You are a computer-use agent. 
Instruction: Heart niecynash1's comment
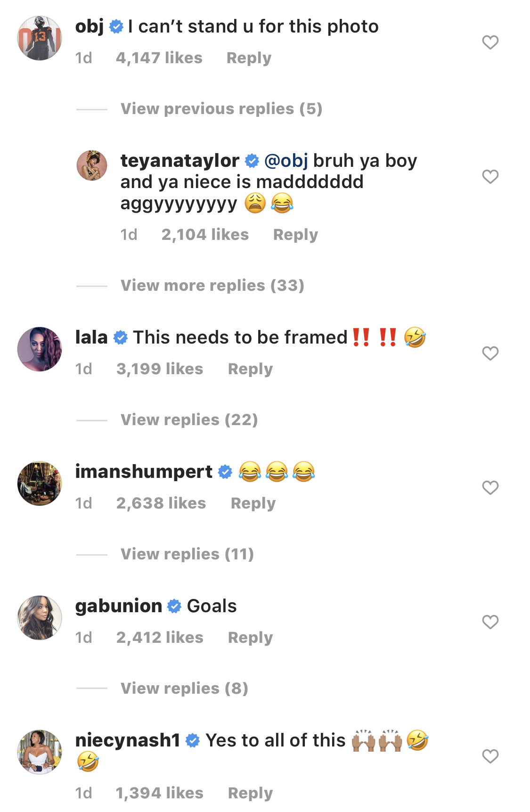[x=490, y=756]
